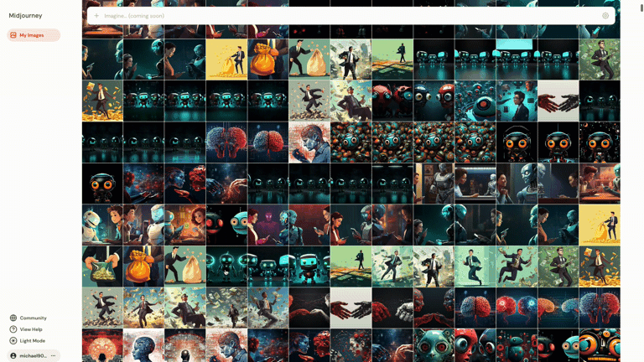Click the Midjourney logo text

(25, 16)
